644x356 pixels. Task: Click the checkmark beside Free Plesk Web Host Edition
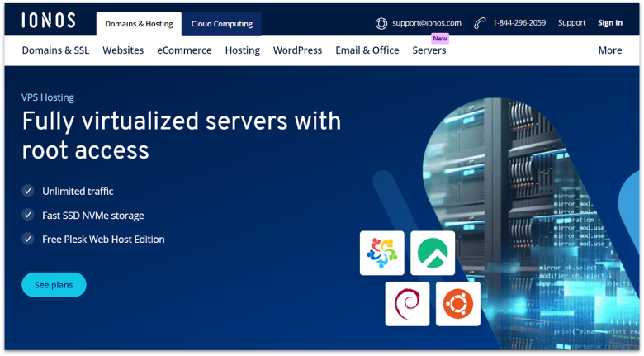28,239
